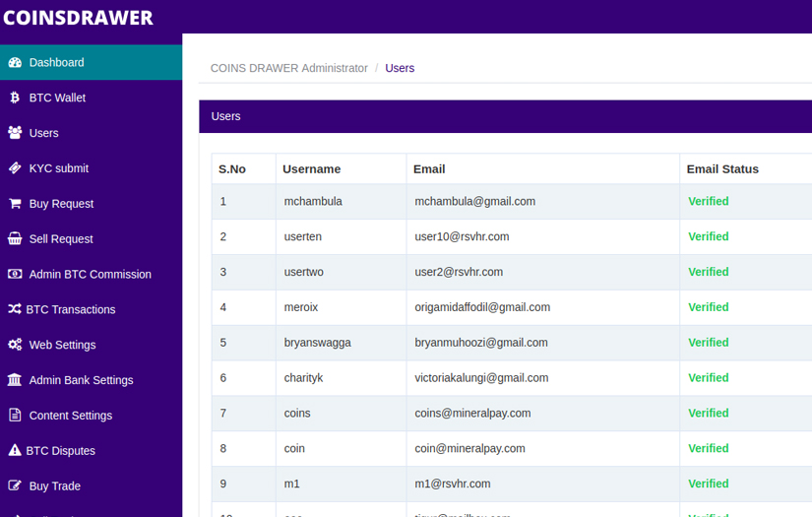Image resolution: width=812 pixels, height=517 pixels.
Task: Open BTC Wallet in the sidebar
Action: click(x=92, y=97)
